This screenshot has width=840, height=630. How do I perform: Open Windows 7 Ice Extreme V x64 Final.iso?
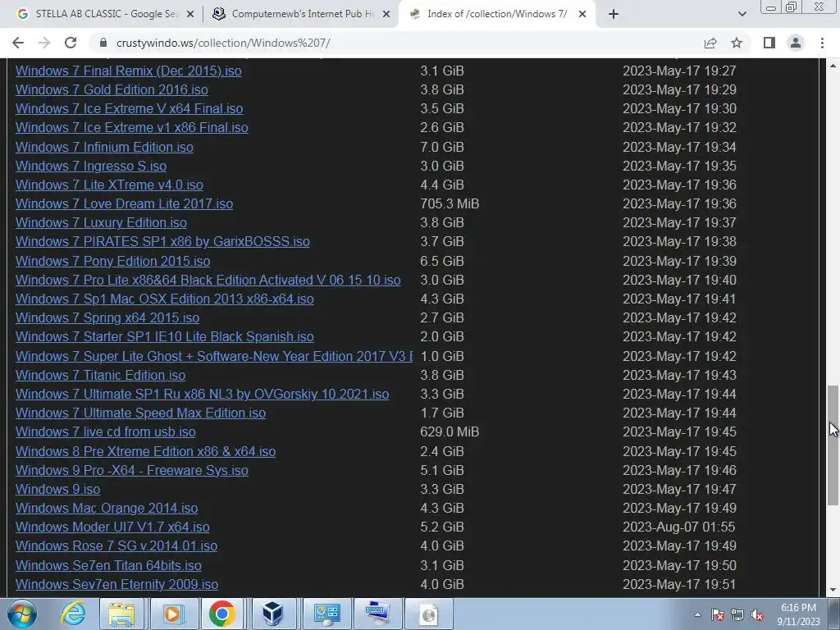[129, 108]
